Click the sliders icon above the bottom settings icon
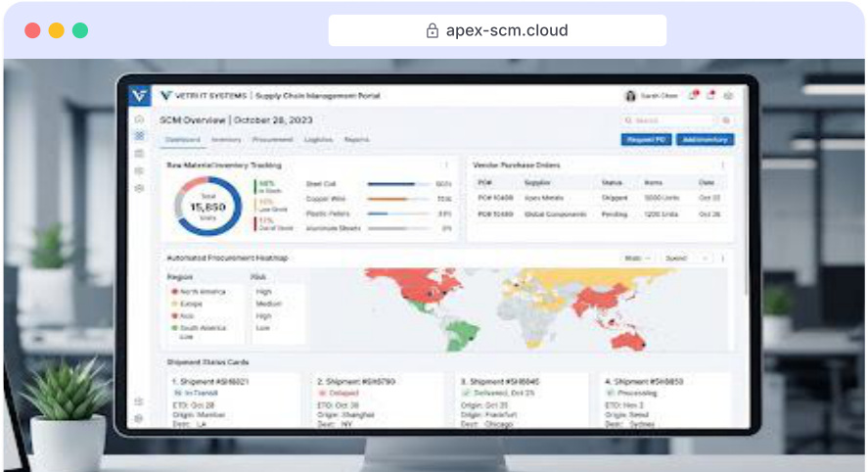The width and height of the screenshot is (868, 472). pos(139,401)
